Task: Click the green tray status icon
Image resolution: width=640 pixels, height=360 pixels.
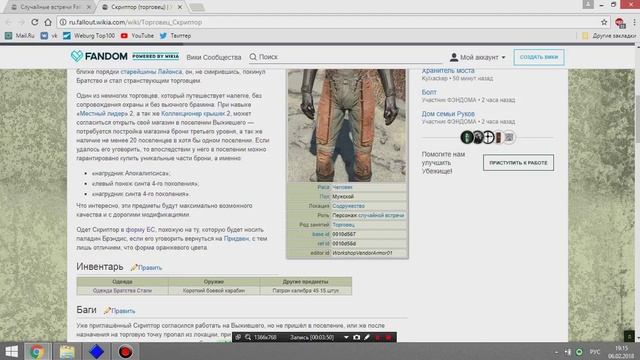Action: pos(579,352)
